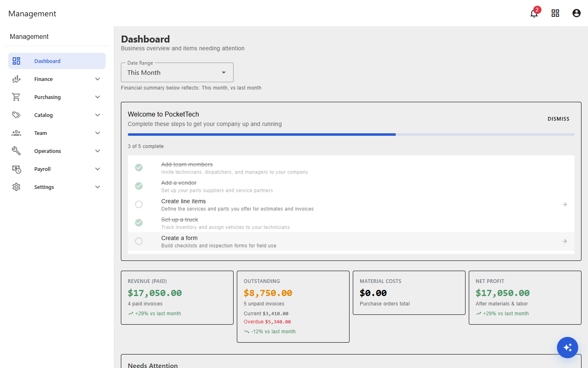Click the '5 unpaid invoices' text
Viewport: 588px width, 368px height.
coord(264,304)
